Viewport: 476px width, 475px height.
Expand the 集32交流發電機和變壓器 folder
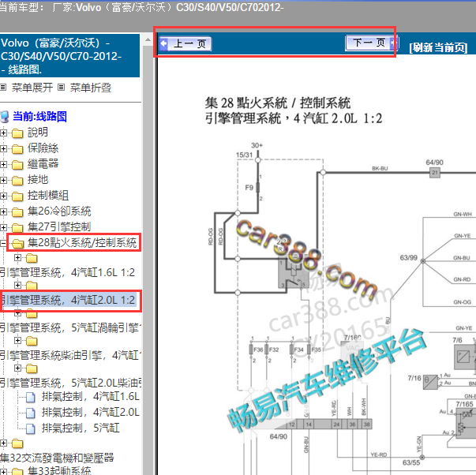click(x=3, y=443)
